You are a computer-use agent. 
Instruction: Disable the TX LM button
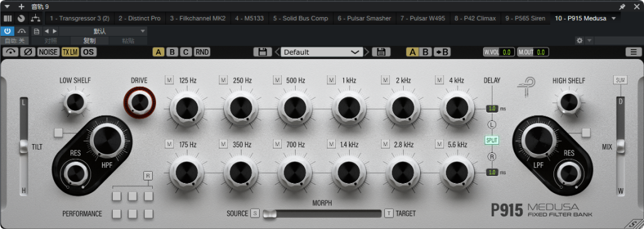tap(70, 52)
